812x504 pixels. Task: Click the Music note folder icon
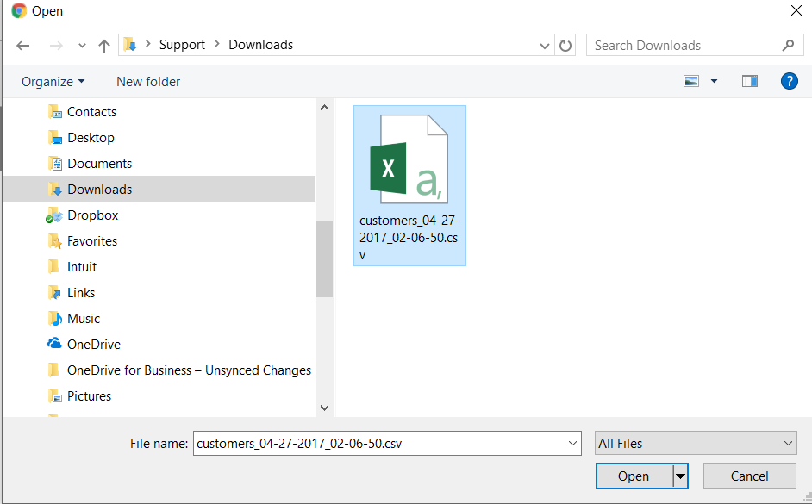coord(55,318)
